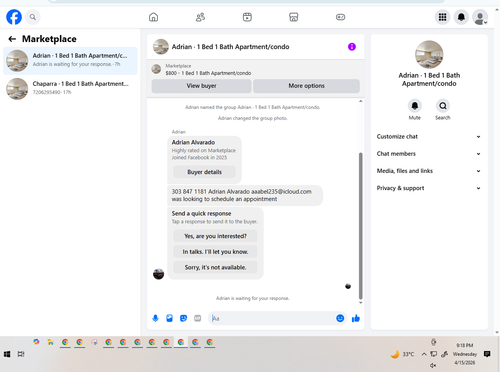This screenshot has width=500, height=372.
Task: Click the small seen-by avatar below the messages
Action: pyautogui.click(x=348, y=286)
